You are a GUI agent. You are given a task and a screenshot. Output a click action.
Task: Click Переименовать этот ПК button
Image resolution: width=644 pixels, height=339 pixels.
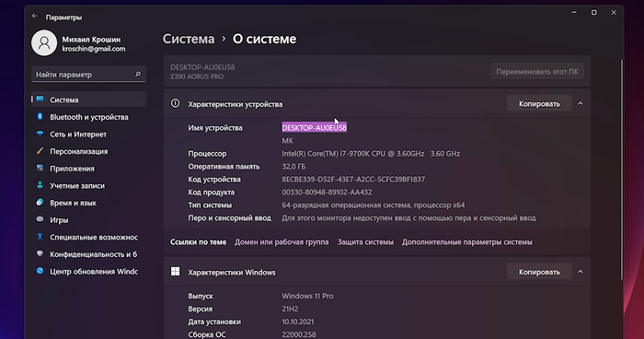[x=537, y=72]
